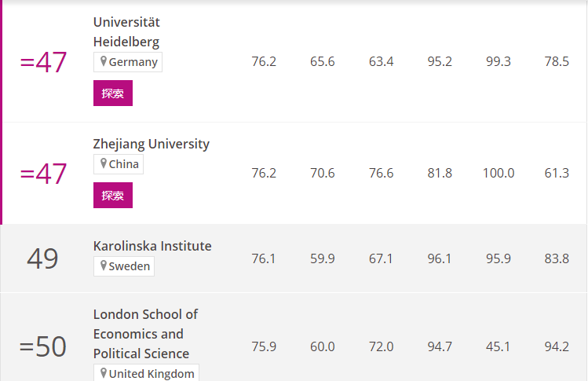
Task: Click the =50 rank number
Action: [43, 346]
